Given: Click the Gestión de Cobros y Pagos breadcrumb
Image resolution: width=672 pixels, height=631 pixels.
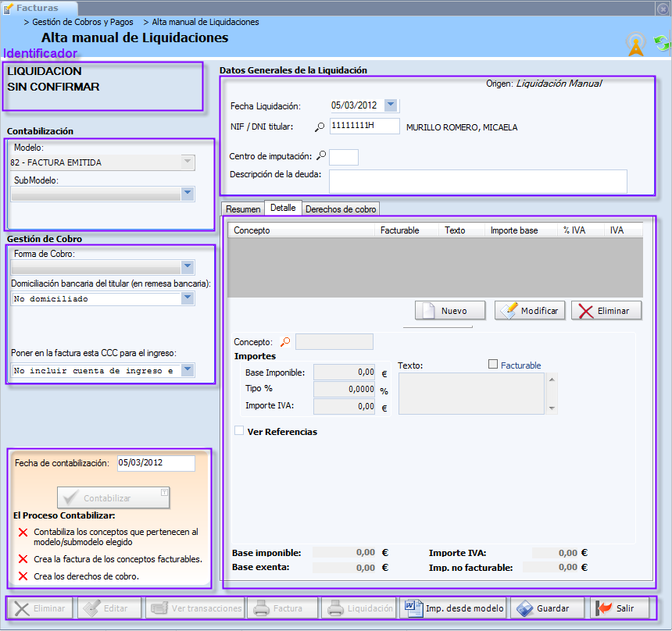Looking at the screenshot, I should click(x=83, y=22).
